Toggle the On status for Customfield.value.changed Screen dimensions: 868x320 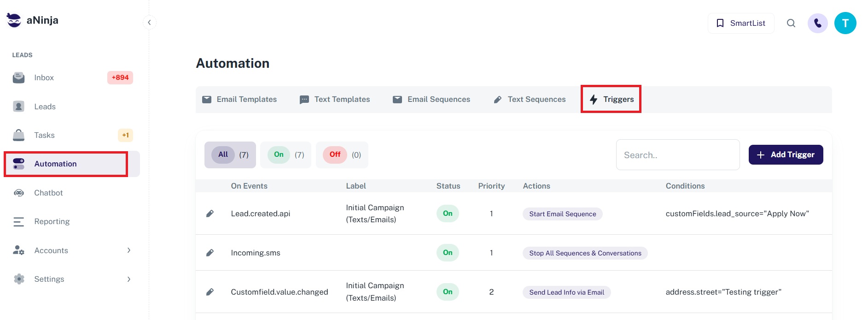448,292
